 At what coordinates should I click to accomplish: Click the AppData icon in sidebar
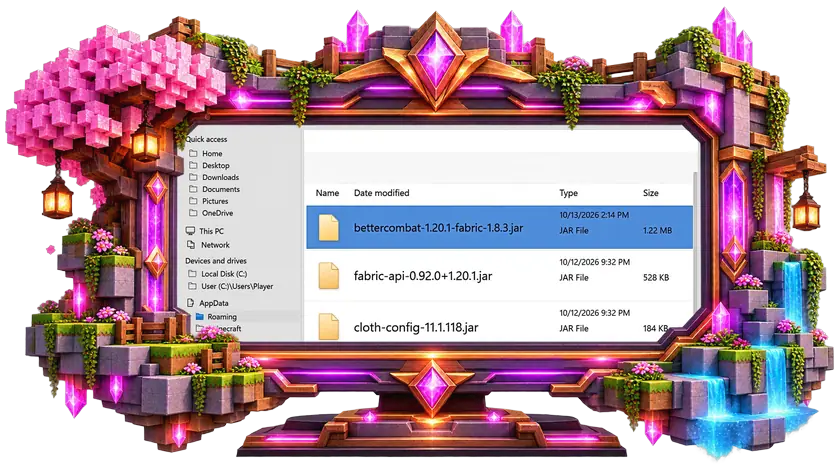point(190,303)
